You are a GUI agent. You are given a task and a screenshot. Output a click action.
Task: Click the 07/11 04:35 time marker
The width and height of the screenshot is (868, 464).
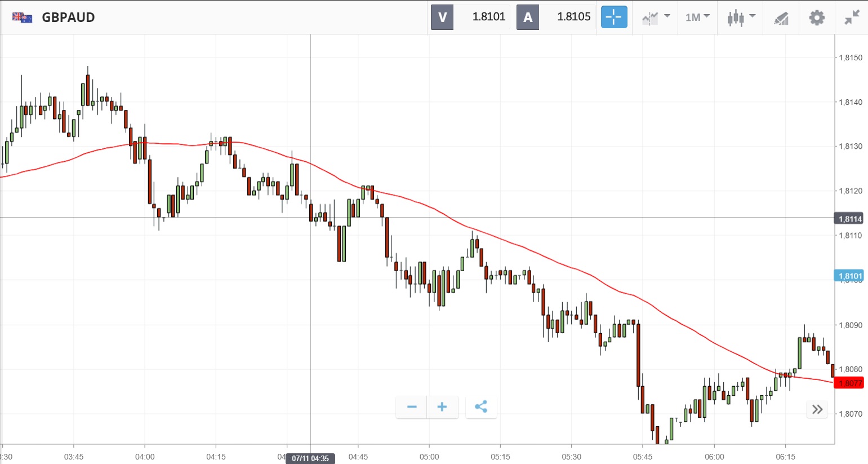pos(310,458)
